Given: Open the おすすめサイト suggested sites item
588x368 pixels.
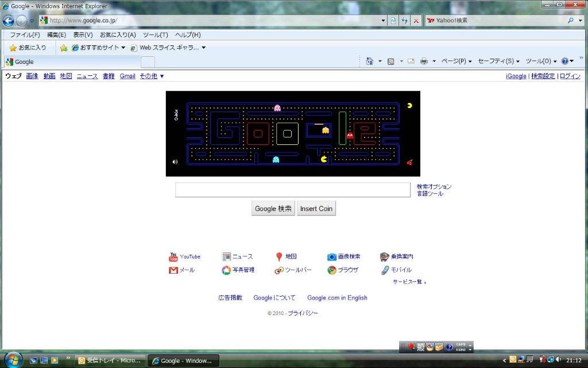Looking at the screenshot, I should coord(98,48).
